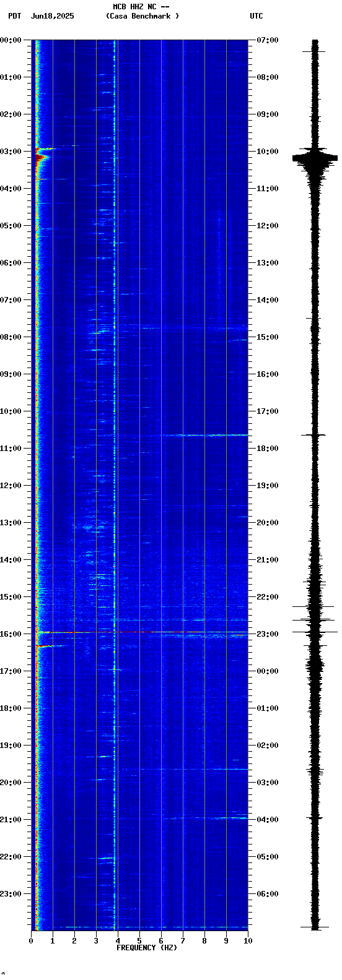The image size is (342, 980).
Task: Choose the 13:00 PDT time label
Action: pyautogui.click(x=11, y=523)
